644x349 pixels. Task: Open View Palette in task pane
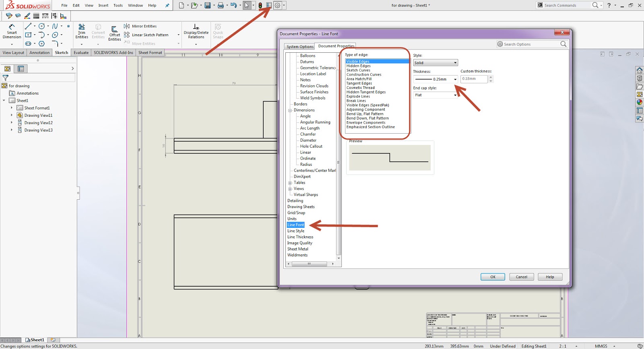pos(639,94)
